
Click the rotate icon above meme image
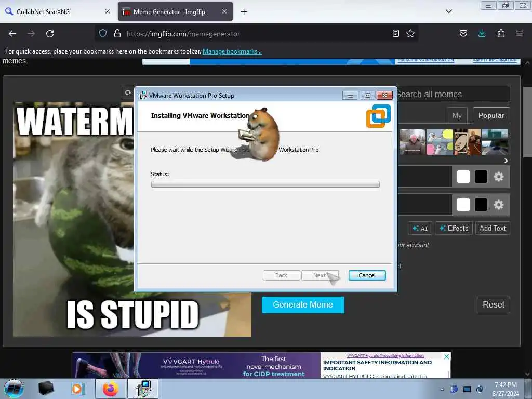(128, 92)
